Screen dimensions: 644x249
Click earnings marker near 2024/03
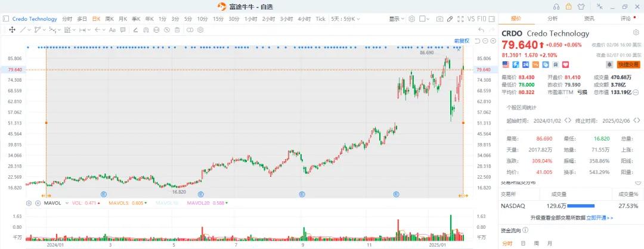tap(104, 194)
